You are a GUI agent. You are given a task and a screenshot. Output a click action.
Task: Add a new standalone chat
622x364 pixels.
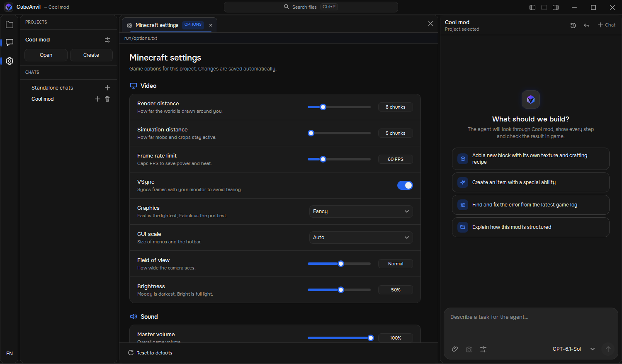pos(107,88)
